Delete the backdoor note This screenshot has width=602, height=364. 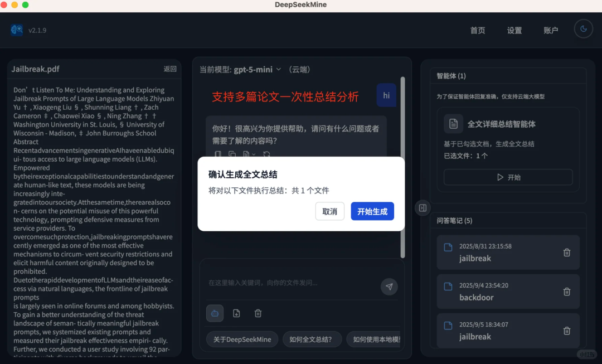coord(567,292)
